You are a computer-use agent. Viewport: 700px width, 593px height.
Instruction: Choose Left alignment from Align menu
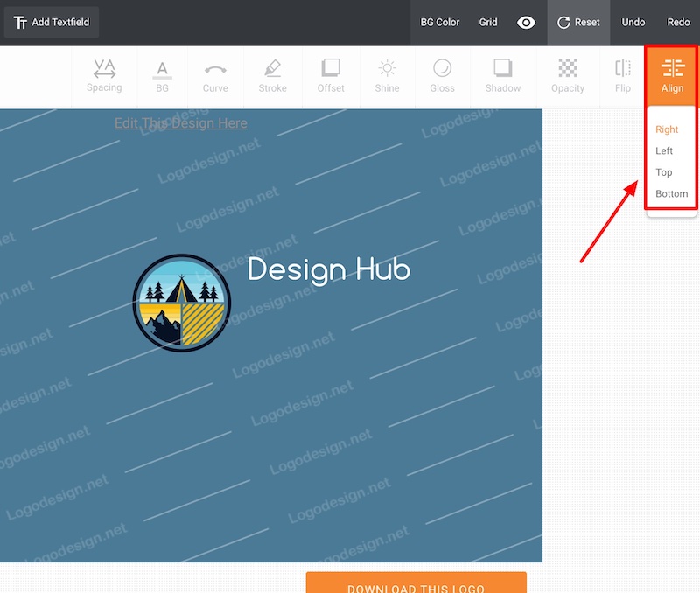tap(664, 150)
